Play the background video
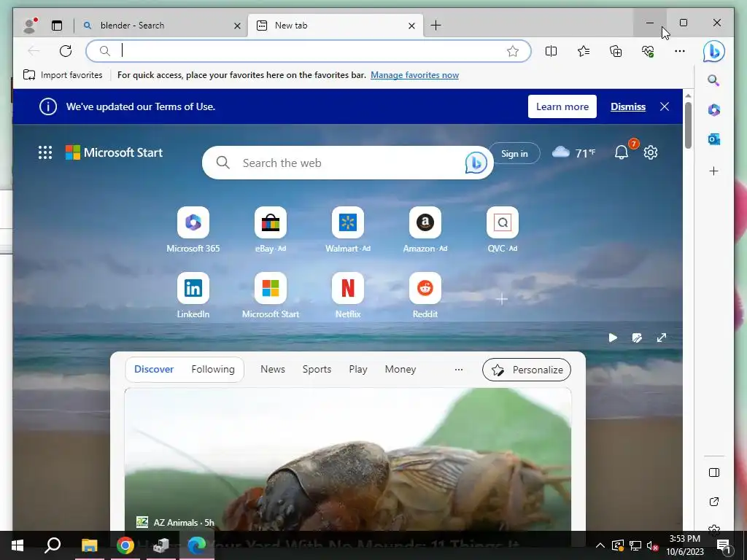Image resolution: width=747 pixels, height=560 pixels. tap(613, 338)
